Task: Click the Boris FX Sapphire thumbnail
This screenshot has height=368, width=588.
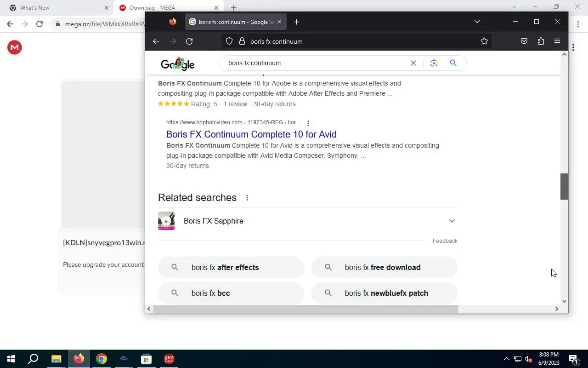Action: (166, 221)
